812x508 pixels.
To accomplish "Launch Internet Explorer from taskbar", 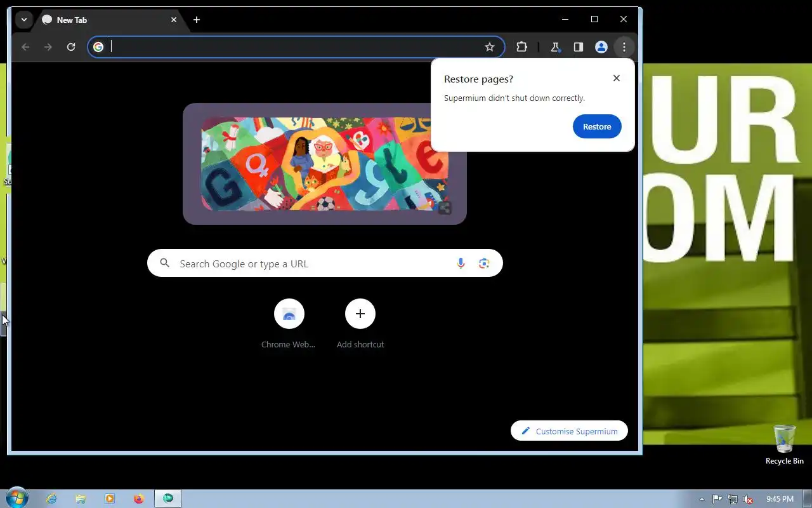I will [51, 499].
